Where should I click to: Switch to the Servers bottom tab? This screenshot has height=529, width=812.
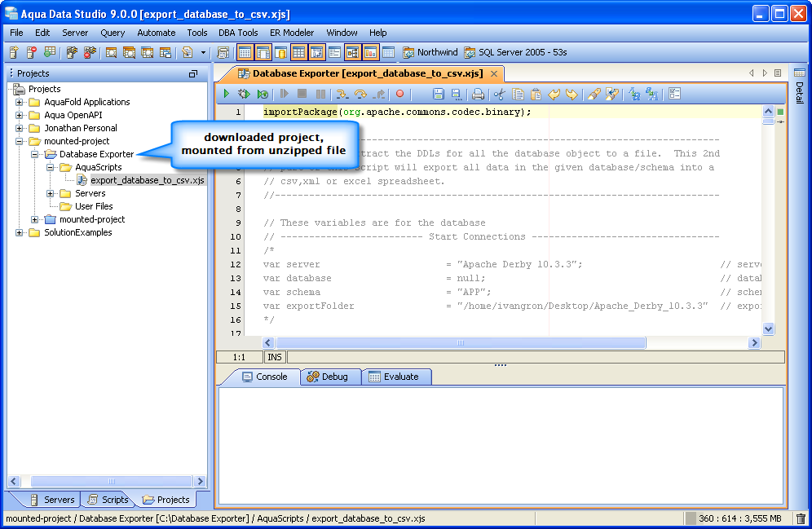coord(52,500)
